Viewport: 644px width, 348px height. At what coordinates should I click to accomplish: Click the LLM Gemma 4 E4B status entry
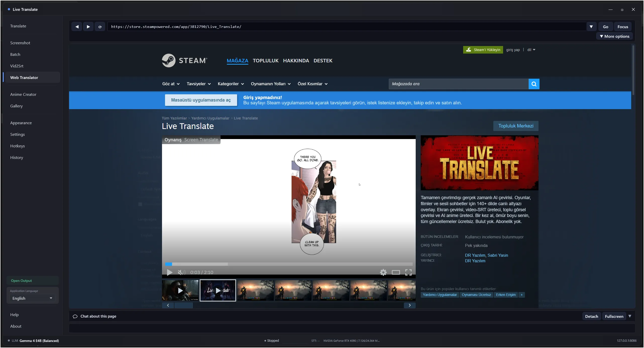(34, 341)
